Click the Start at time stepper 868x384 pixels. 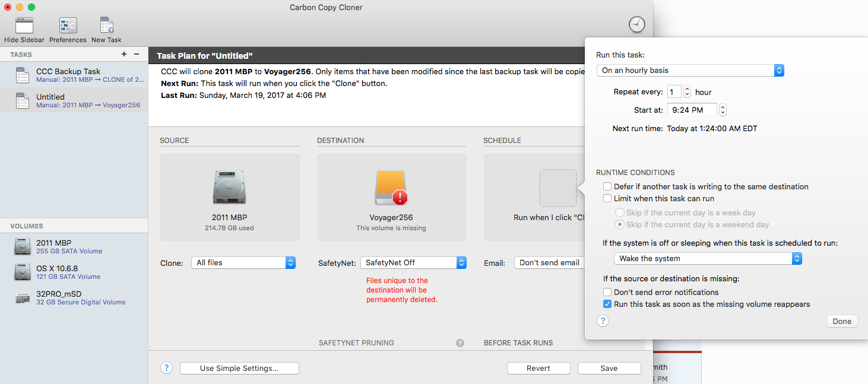(723, 110)
